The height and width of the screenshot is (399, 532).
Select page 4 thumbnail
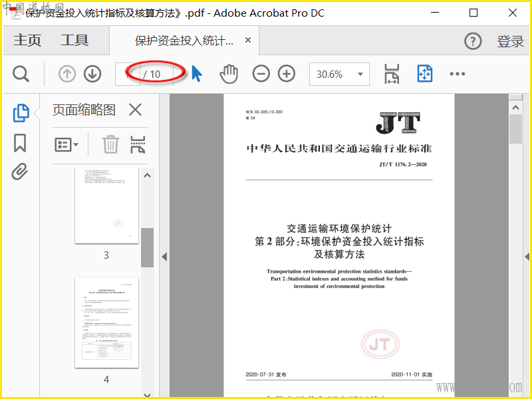click(x=106, y=323)
